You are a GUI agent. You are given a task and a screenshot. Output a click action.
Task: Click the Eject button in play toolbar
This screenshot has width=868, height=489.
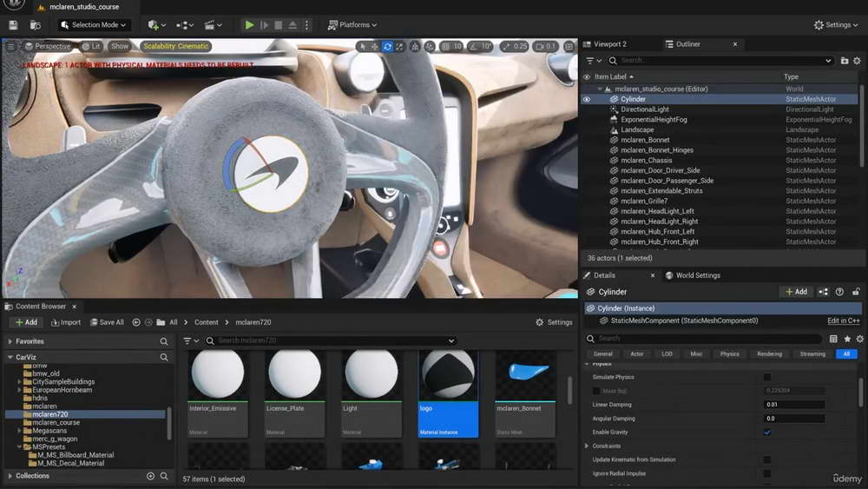293,25
